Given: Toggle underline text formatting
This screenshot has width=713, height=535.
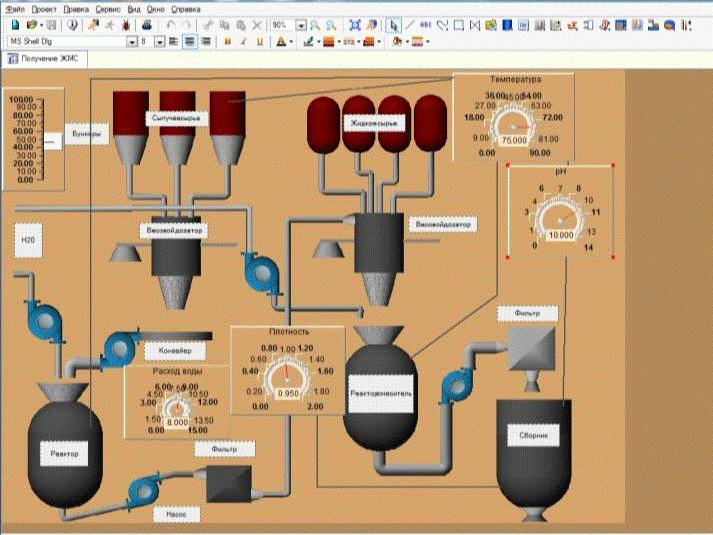Looking at the screenshot, I should (260, 42).
